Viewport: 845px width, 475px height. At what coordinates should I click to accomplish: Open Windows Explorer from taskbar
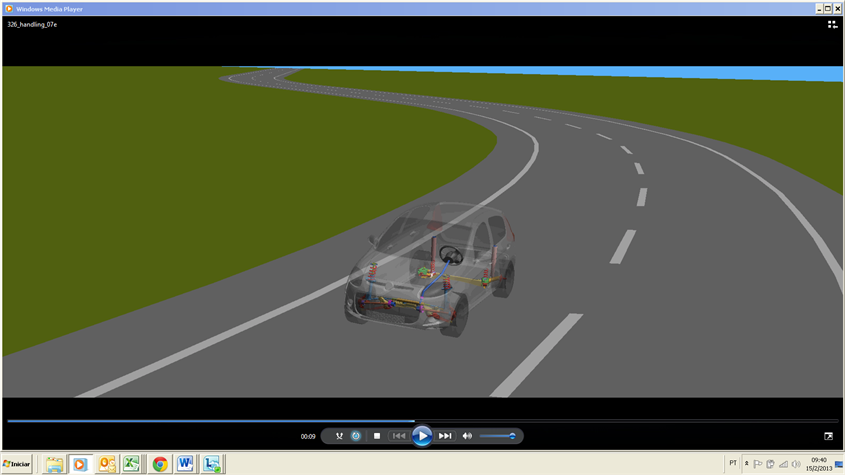point(54,464)
